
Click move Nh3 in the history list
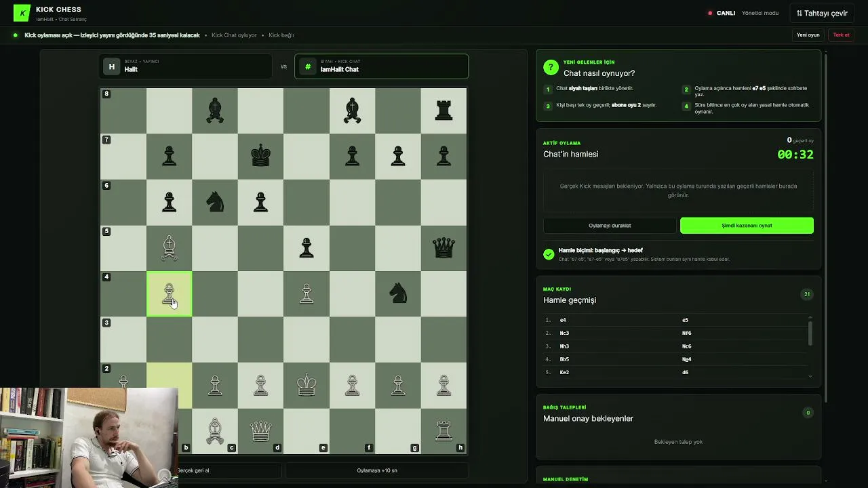click(x=564, y=346)
